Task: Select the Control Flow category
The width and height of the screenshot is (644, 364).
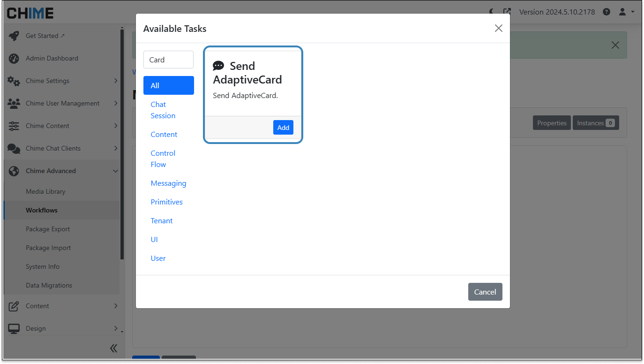Action: 169,159
